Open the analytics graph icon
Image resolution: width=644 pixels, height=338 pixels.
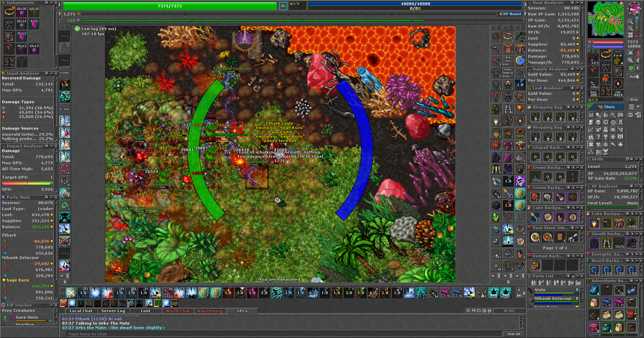pyautogui.click(x=591, y=130)
